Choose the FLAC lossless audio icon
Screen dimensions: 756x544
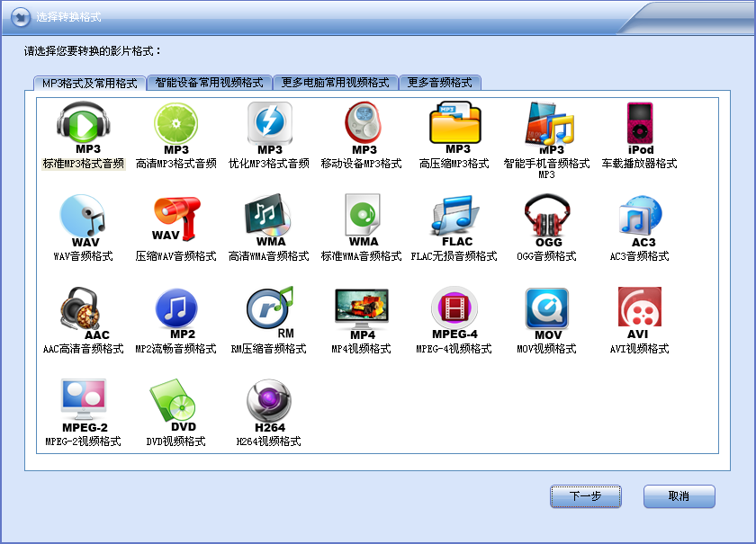[x=455, y=220]
